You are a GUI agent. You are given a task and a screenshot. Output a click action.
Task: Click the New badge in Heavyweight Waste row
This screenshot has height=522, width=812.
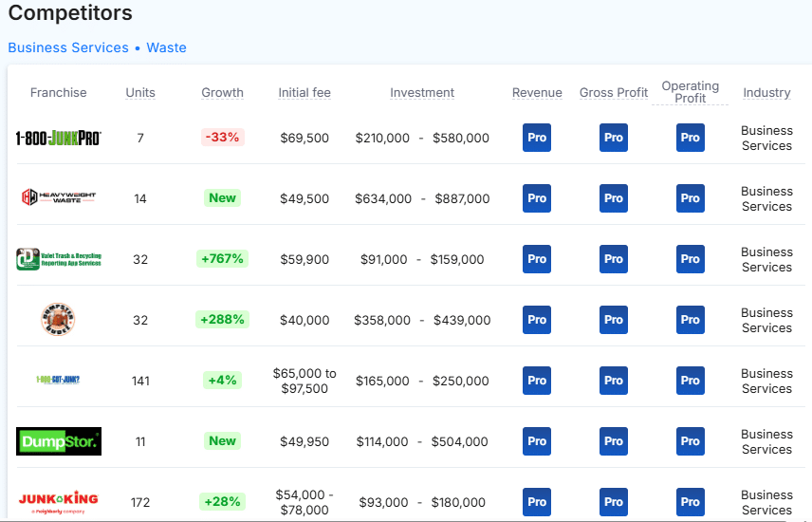[222, 198]
